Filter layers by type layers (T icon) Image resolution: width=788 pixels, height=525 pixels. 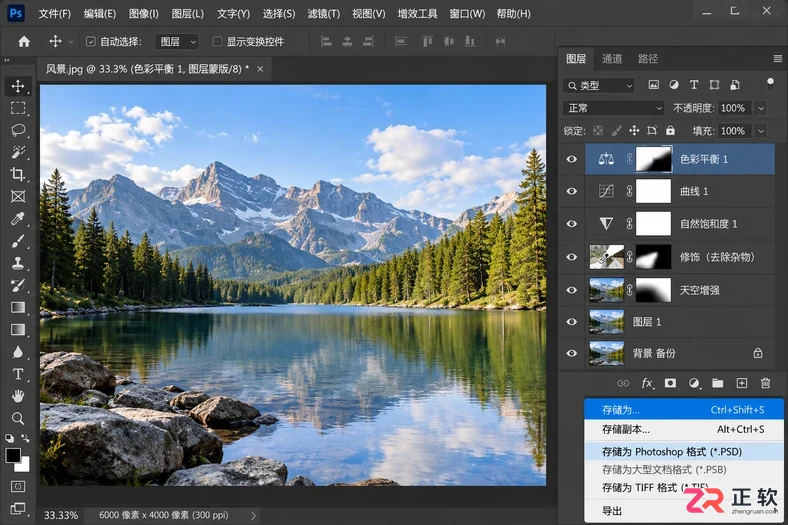point(694,85)
